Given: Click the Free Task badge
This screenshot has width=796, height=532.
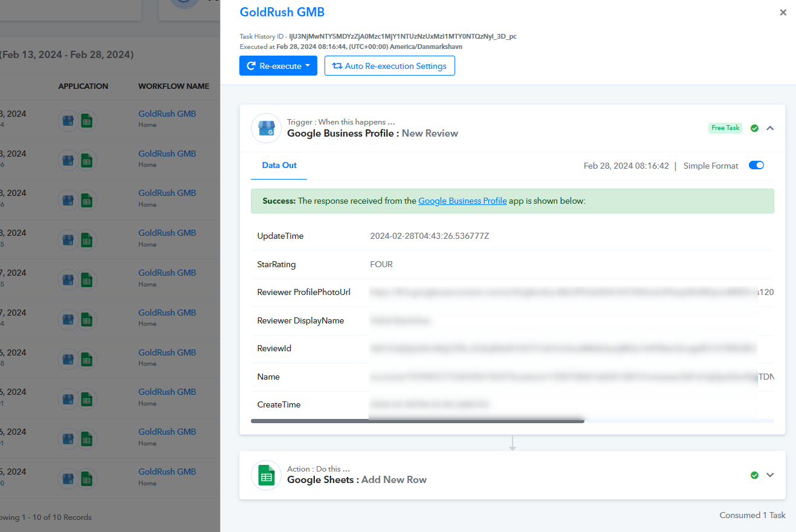Looking at the screenshot, I should 725,128.
